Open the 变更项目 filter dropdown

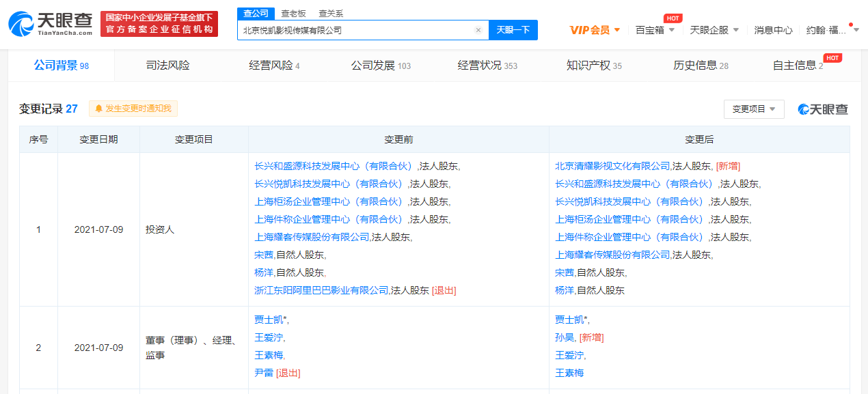(754, 109)
